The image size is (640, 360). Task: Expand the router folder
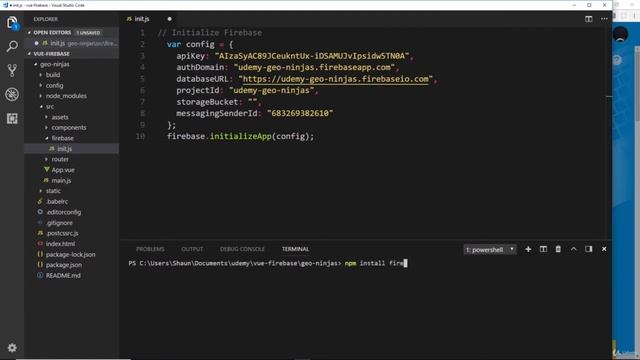(47, 159)
